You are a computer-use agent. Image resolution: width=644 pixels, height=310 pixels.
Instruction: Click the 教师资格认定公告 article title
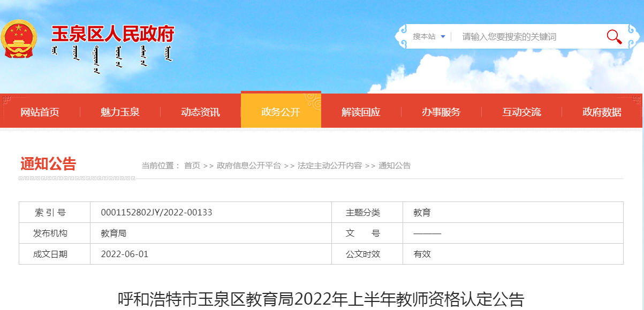point(321,299)
